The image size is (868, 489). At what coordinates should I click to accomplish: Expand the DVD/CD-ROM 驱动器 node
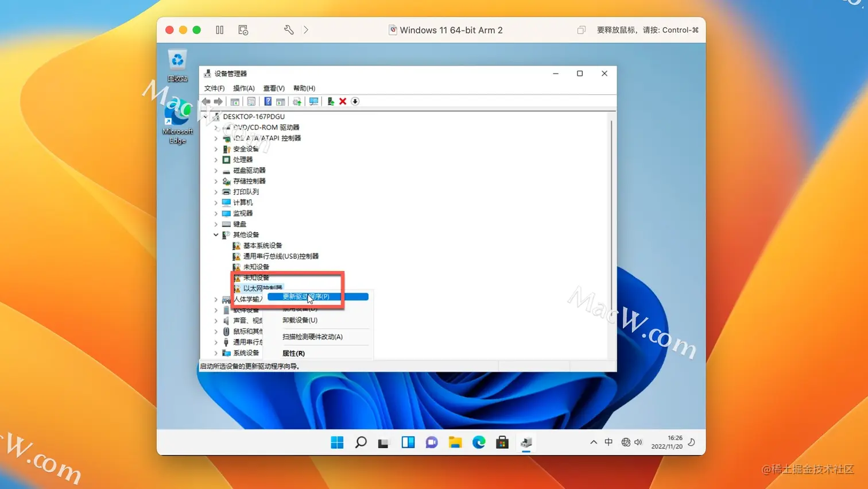216,128
